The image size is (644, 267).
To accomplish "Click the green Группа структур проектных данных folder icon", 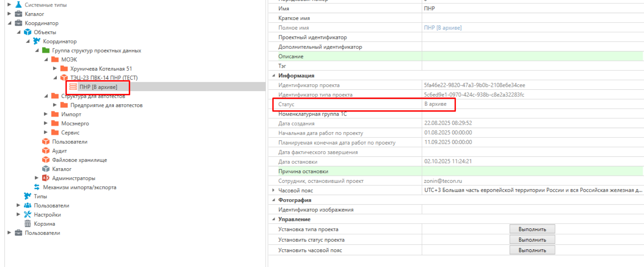I will [x=46, y=50].
